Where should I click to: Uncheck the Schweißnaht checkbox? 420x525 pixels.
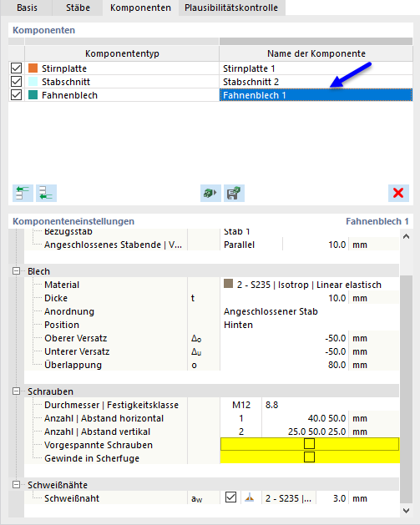(230, 497)
